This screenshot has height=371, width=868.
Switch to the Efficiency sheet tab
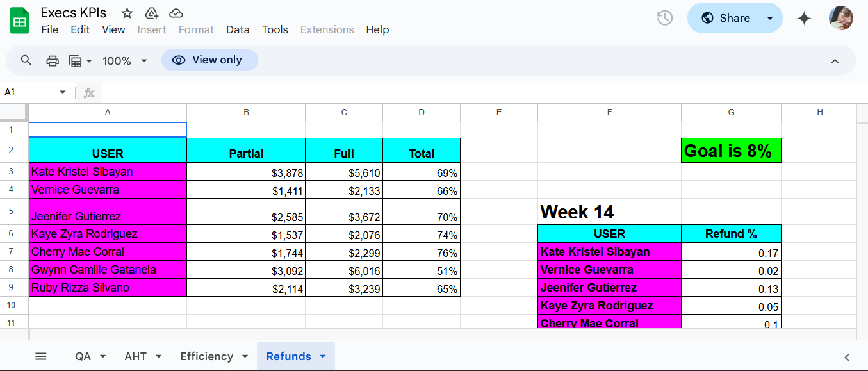point(206,356)
